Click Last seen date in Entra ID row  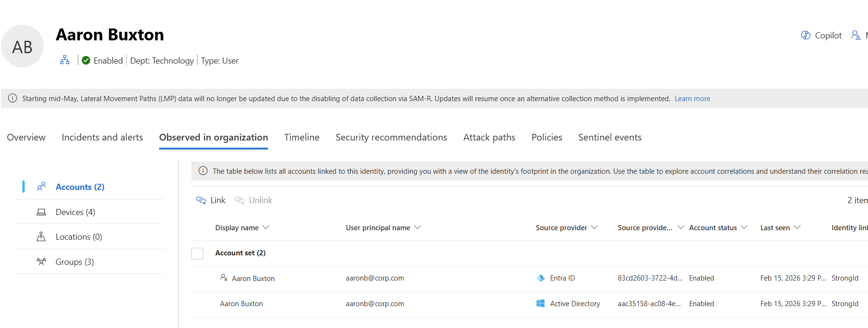tap(793, 278)
